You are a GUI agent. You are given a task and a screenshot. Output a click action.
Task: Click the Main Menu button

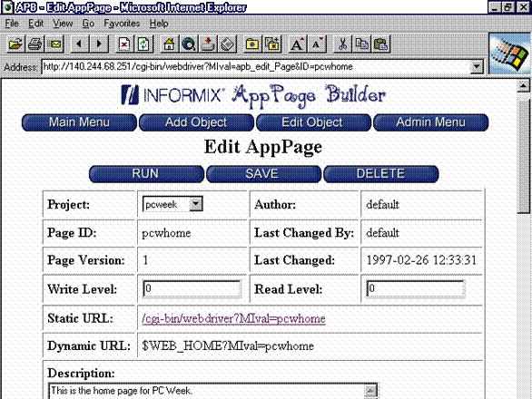coord(79,122)
